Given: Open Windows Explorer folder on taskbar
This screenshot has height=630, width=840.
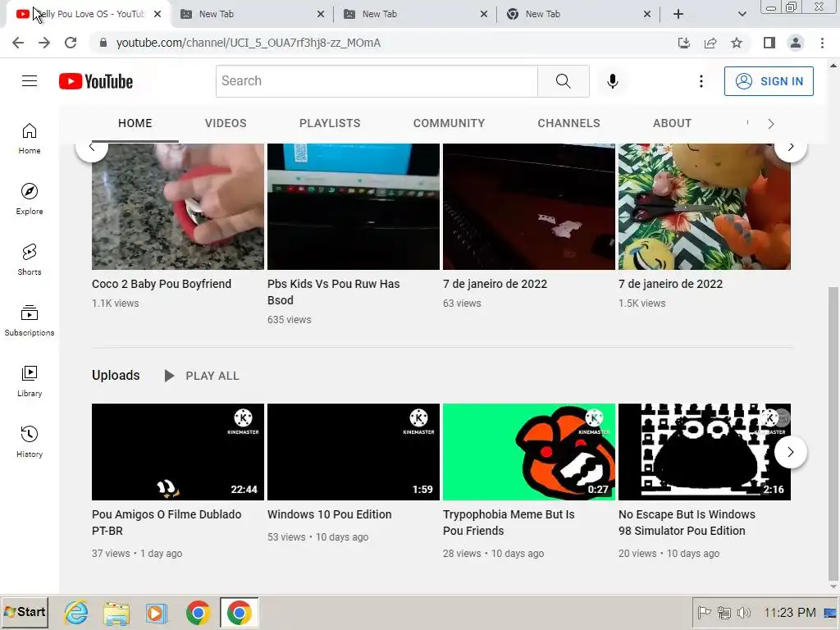Looking at the screenshot, I should [116, 613].
